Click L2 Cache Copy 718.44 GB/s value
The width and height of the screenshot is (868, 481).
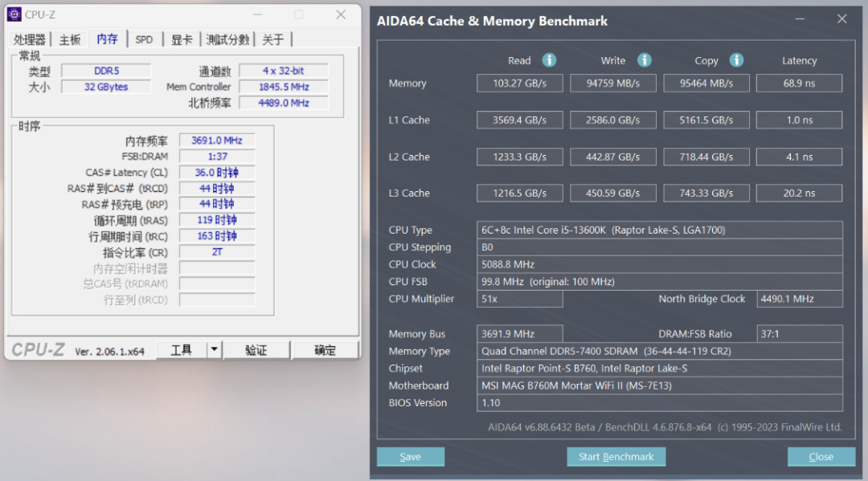[706, 157]
